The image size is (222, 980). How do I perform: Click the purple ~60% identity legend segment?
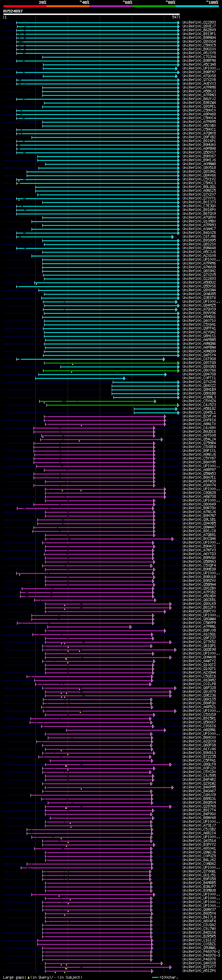pos(111,6)
